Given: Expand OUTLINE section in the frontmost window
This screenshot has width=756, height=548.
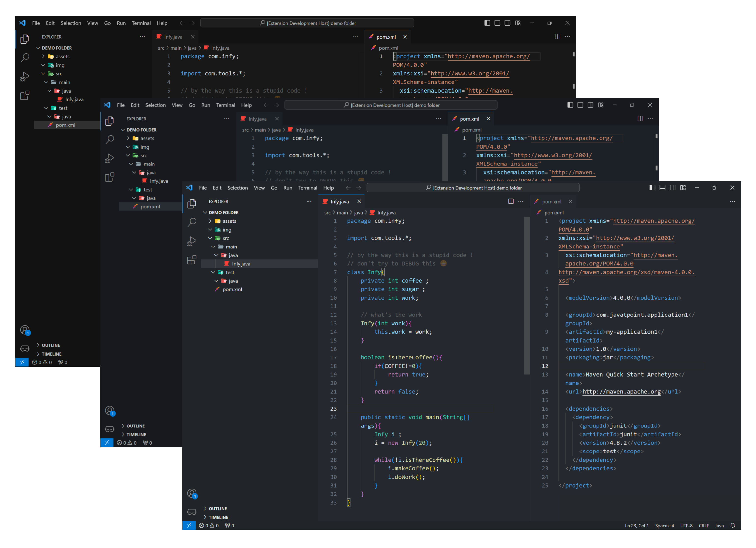Looking at the screenshot, I should click(218, 509).
